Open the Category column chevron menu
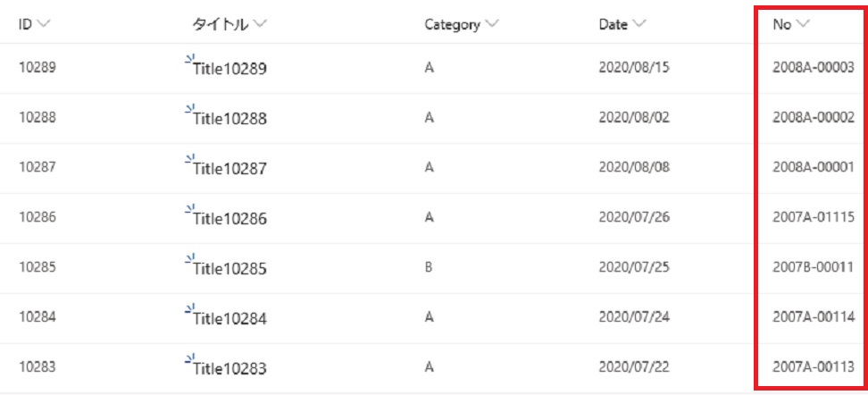This screenshot has width=868, height=395. tap(492, 24)
